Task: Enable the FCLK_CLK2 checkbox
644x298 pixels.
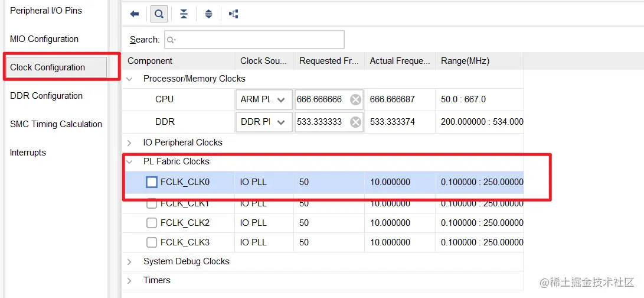Action: point(152,223)
